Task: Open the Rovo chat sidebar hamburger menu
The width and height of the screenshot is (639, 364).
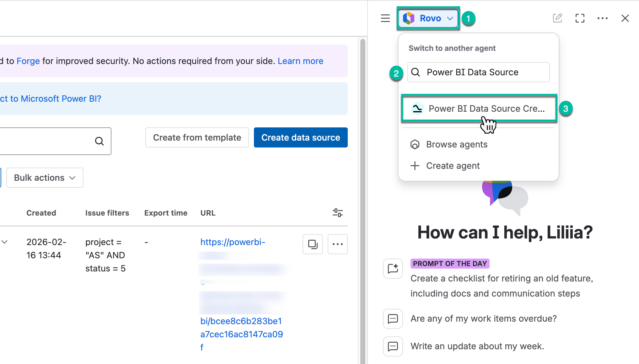Action: (385, 18)
